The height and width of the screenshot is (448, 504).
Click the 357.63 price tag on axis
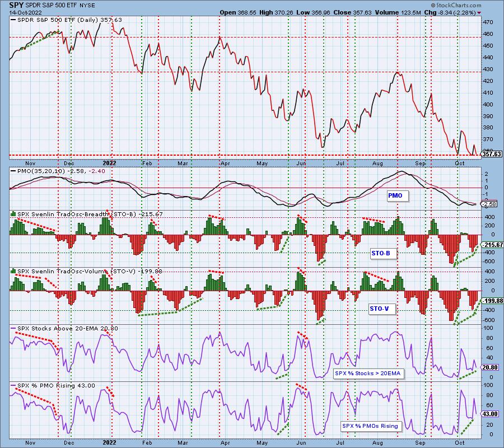click(x=492, y=154)
